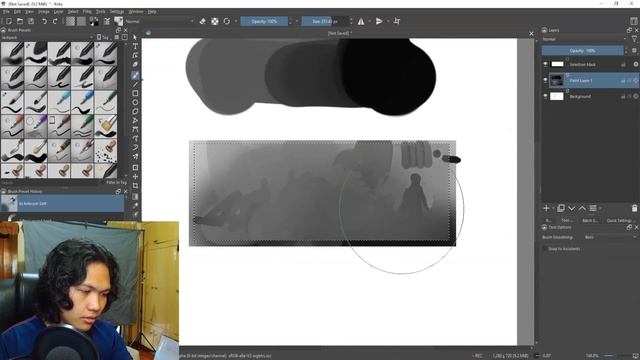The width and height of the screenshot is (640, 360).
Task: Reload the original brush preset
Action: click(227, 21)
